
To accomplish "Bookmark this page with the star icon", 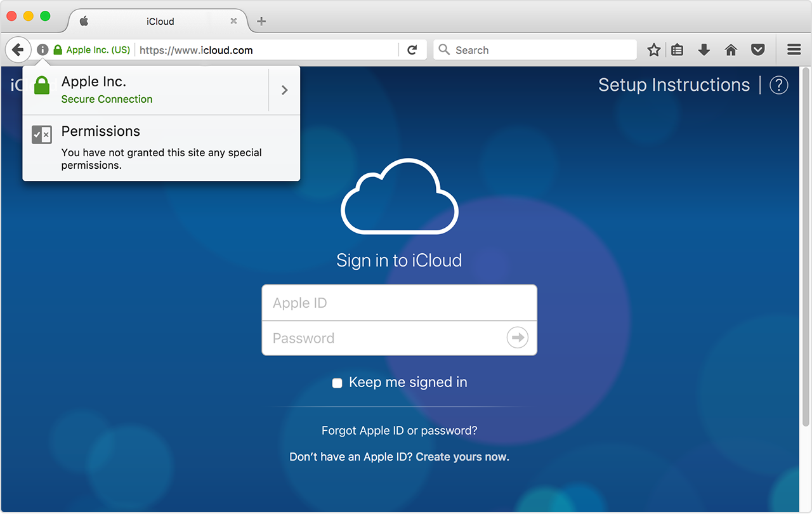I will coord(654,50).
